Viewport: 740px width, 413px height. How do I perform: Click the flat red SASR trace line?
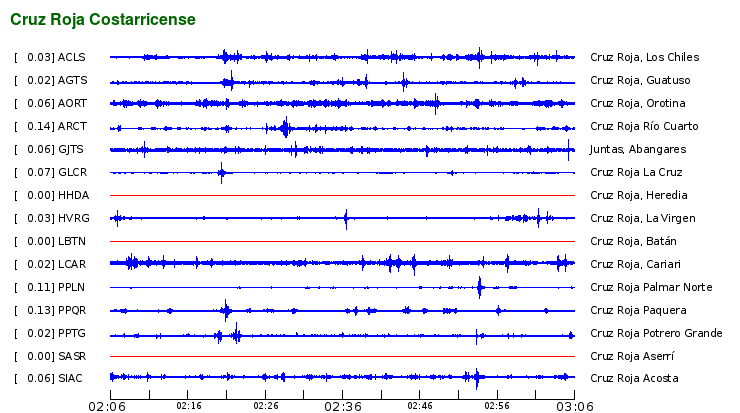click(x=342, y=356)
